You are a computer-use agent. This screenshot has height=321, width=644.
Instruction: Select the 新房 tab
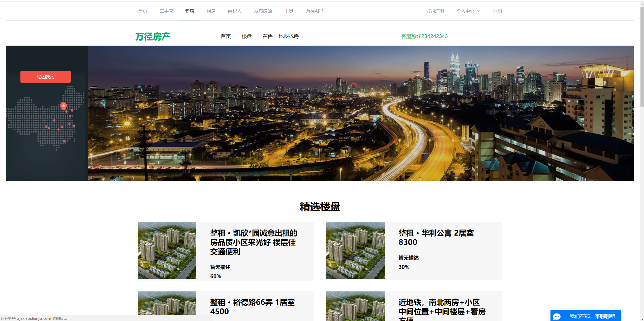(190, 11)
